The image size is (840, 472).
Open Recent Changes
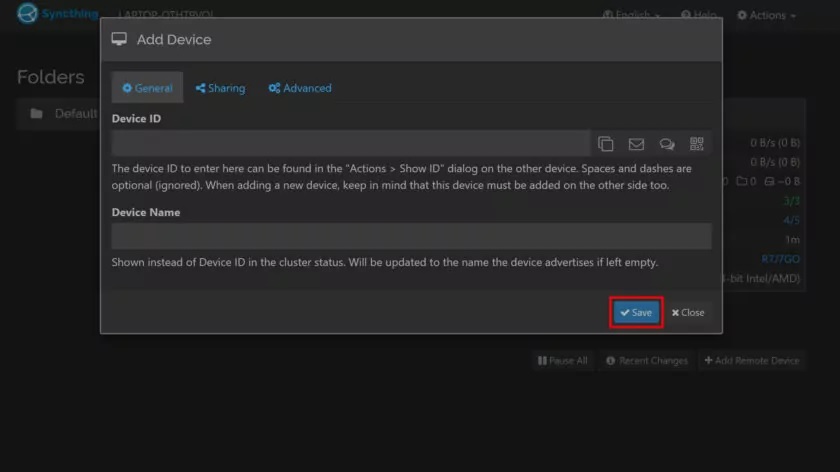[x=647, y=361]
